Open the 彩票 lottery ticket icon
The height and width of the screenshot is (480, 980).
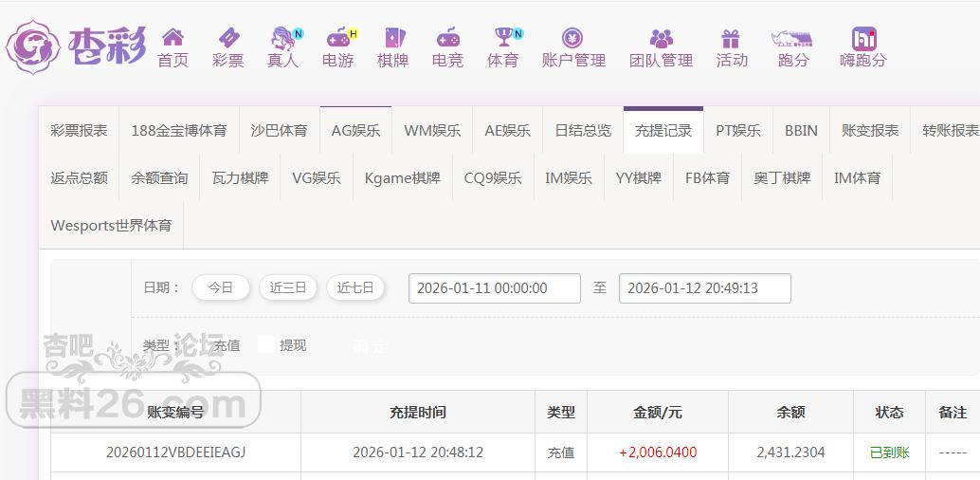[x=227, y=38]
